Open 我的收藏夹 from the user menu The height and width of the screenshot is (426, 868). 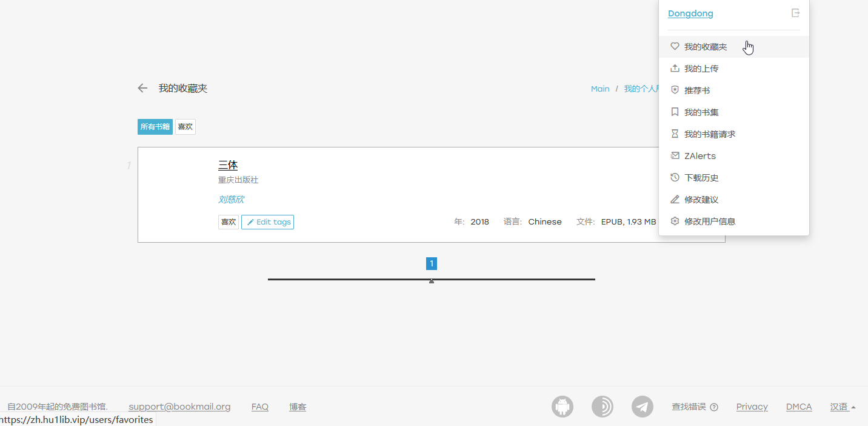pyautogui.click(x=706, y=47)
